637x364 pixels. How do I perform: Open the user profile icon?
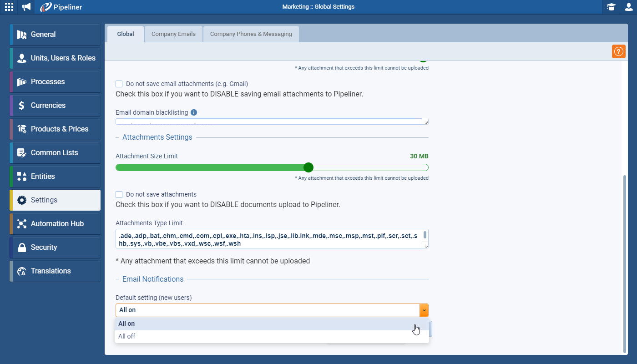pos(628,7)
